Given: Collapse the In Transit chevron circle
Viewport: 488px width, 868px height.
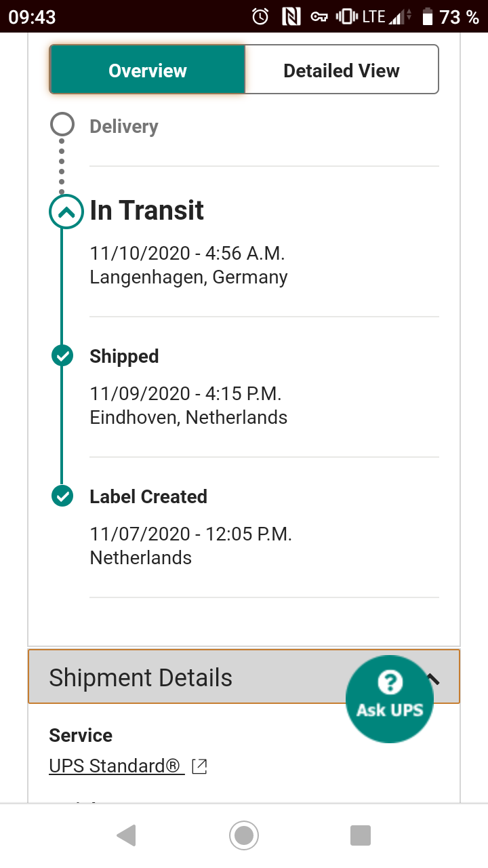Looking at the screenshot, I should point(66,212).
